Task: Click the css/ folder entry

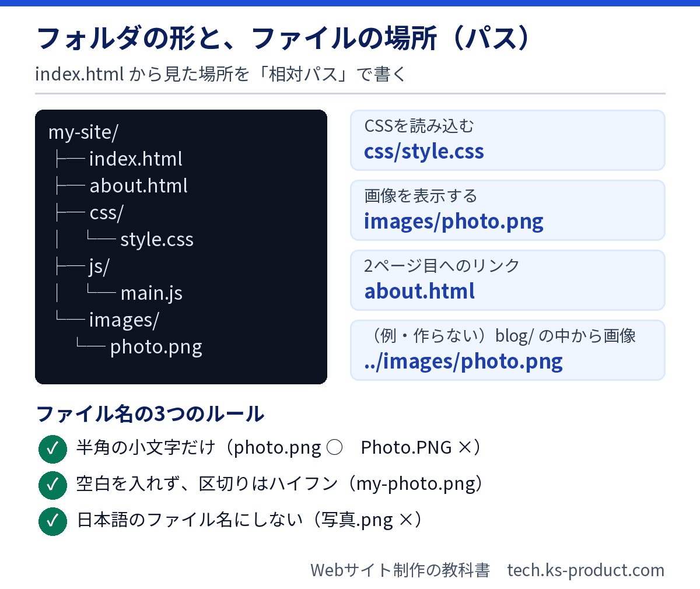Action: [106, 213]
